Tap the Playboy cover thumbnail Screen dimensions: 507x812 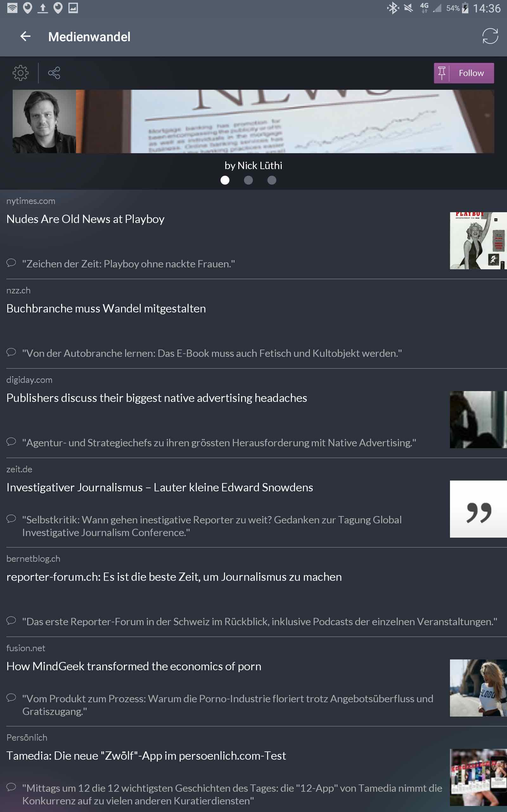478,240
